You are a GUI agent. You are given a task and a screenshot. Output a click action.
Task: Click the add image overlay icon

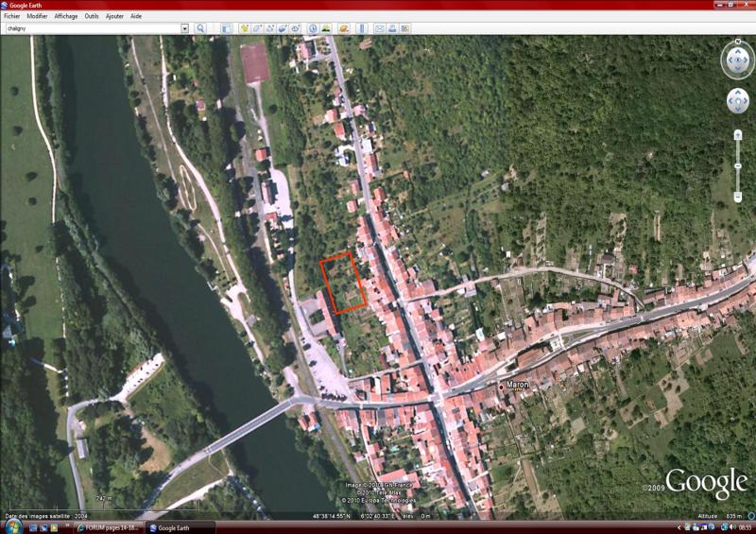coord(283,28)
